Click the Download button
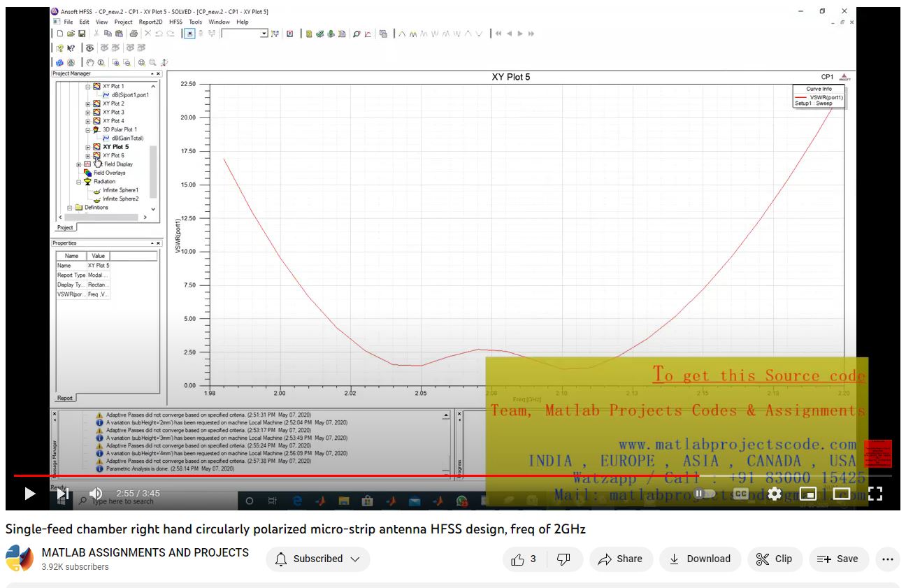This screenshot has height=588, width=906. click(700, 559)
